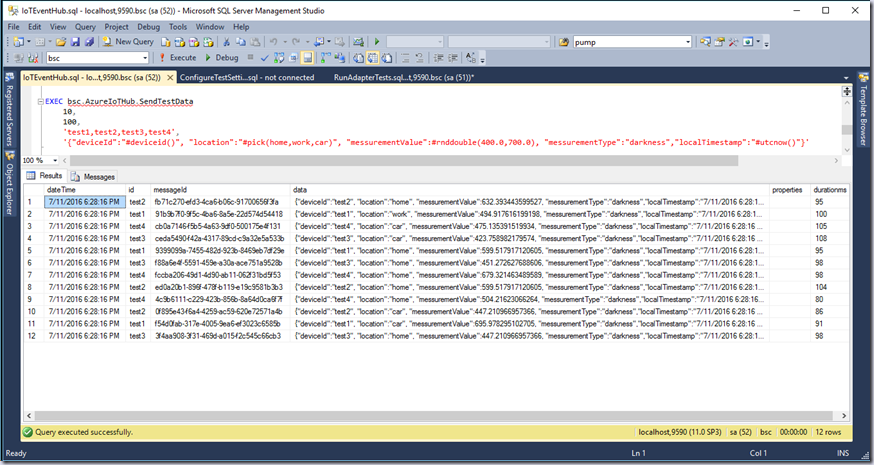Open the File menu
This screenshot has width=874, height=465.
13,26
